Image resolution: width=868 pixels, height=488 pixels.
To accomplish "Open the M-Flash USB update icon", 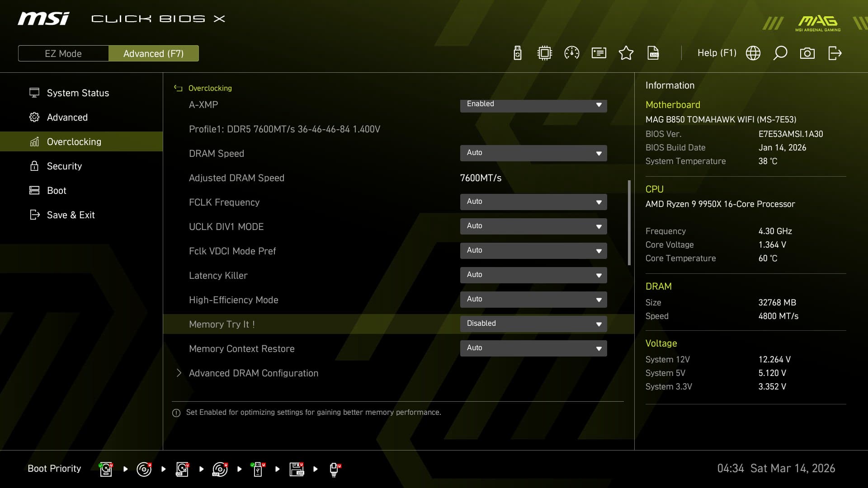I will 518,53.
